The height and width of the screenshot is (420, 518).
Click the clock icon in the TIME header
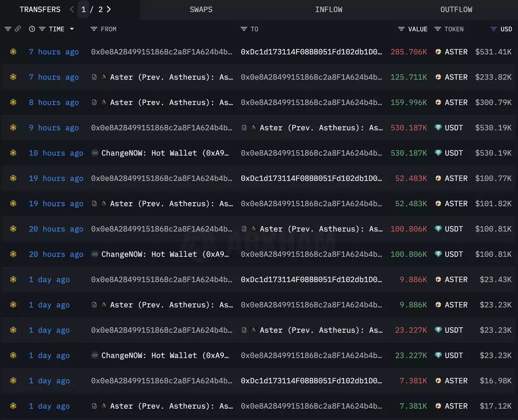pos(32,29)
